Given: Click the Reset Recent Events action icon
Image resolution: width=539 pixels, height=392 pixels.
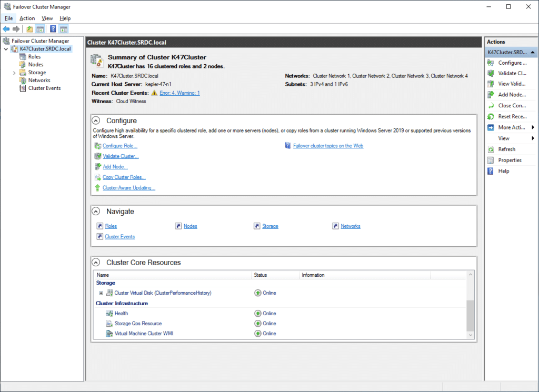Looking at the screenshot, I should [491, 116].
